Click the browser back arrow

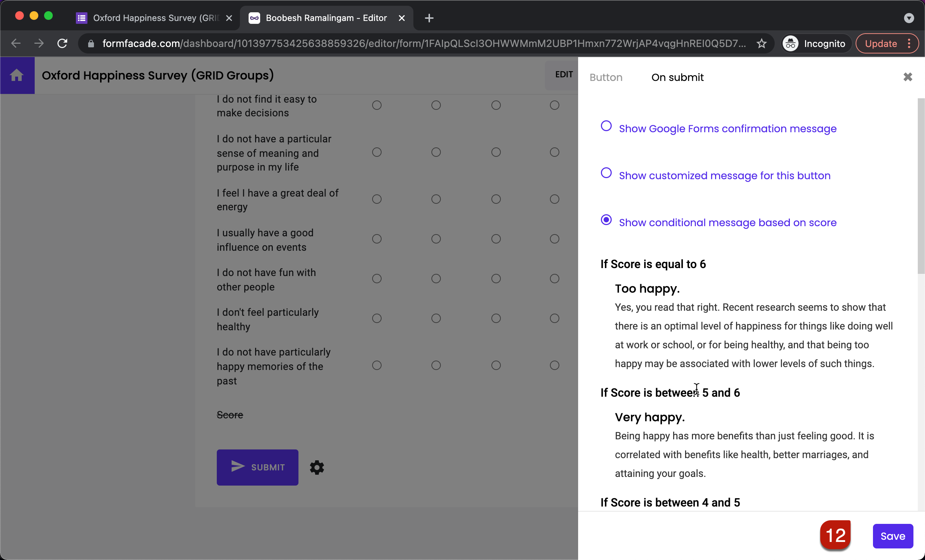point(16,43)
